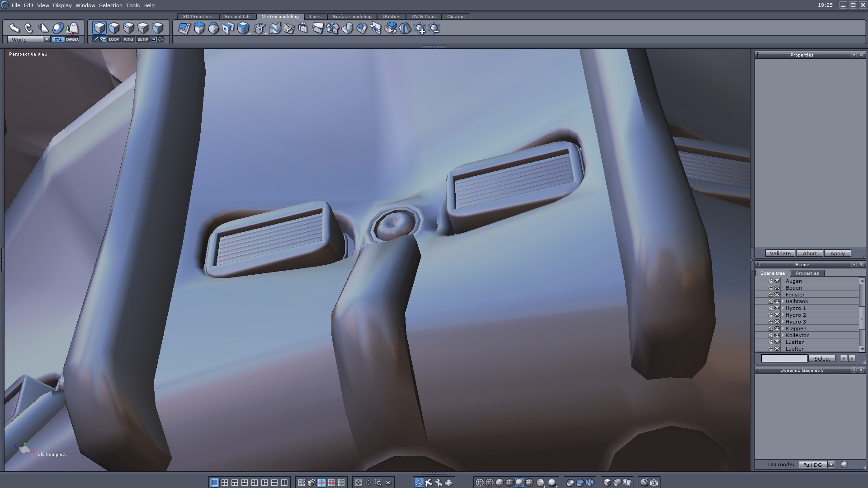868x488 pixels.
Task: Click the camera snapshot icon in bottom toolbar
Action: coord(654,483)
